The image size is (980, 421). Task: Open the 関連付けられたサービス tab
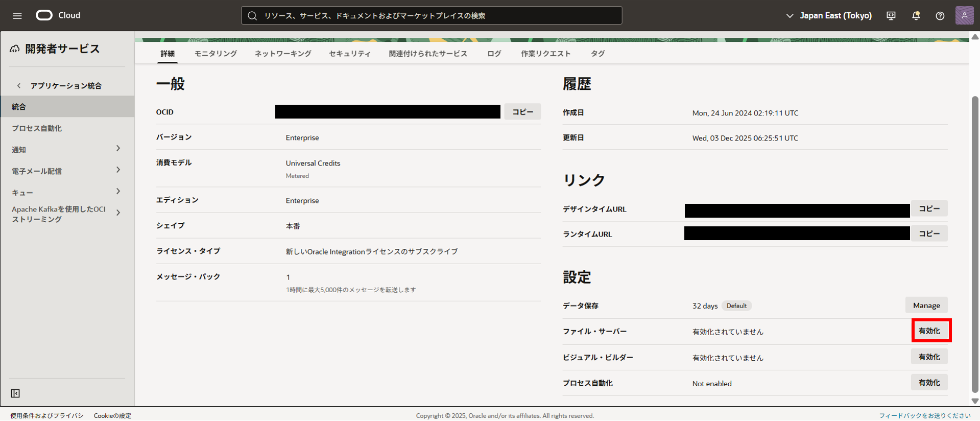pos(428,54)
